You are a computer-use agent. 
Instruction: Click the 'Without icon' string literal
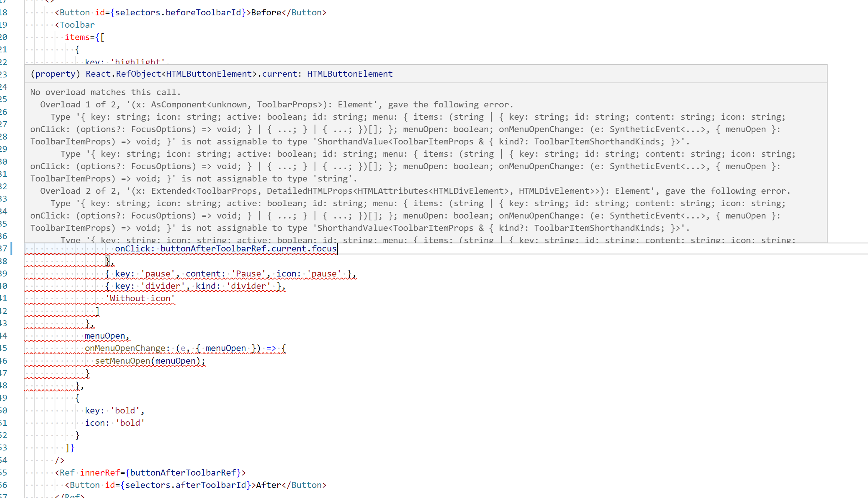(x=140, y=298)
